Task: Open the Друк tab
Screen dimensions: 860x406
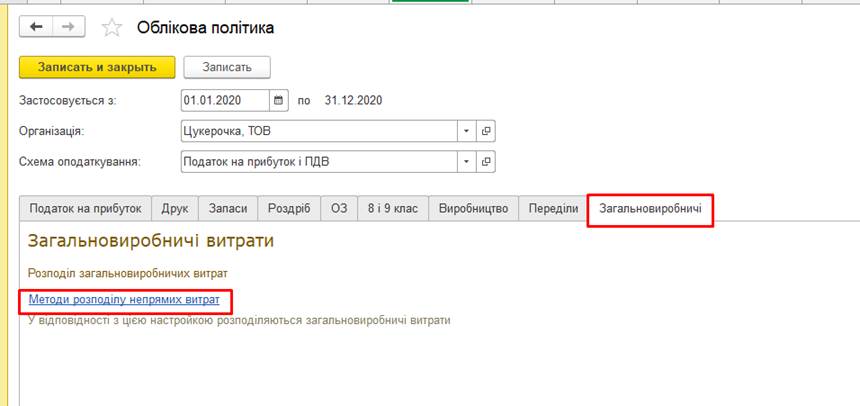Action: (x=174, y=208)
